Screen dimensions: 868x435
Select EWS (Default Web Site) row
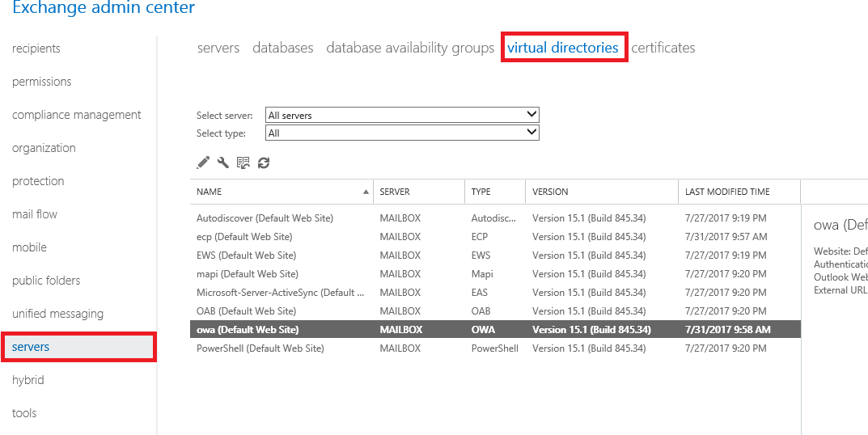tap(495, 256)
